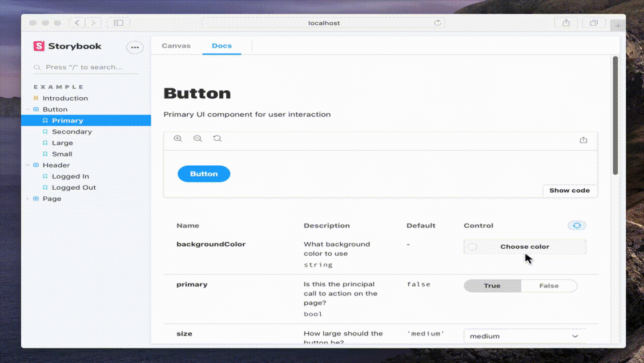Open the size dropdown set to medium

click(x=524, y=336)
